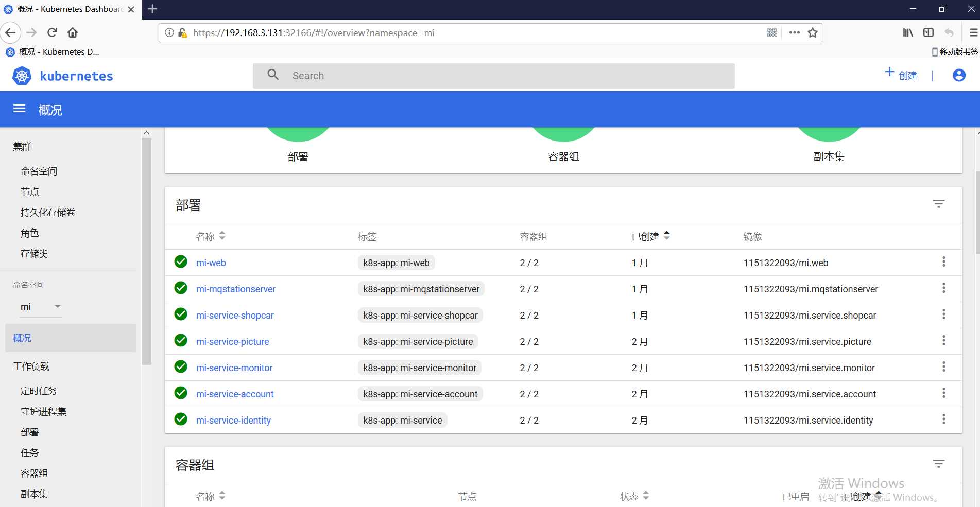Viewport: 980px width, 507px height.
Task: Open 概况 - Kubernetes bookmark in bookmarks bar
Action: pos(52,51)
